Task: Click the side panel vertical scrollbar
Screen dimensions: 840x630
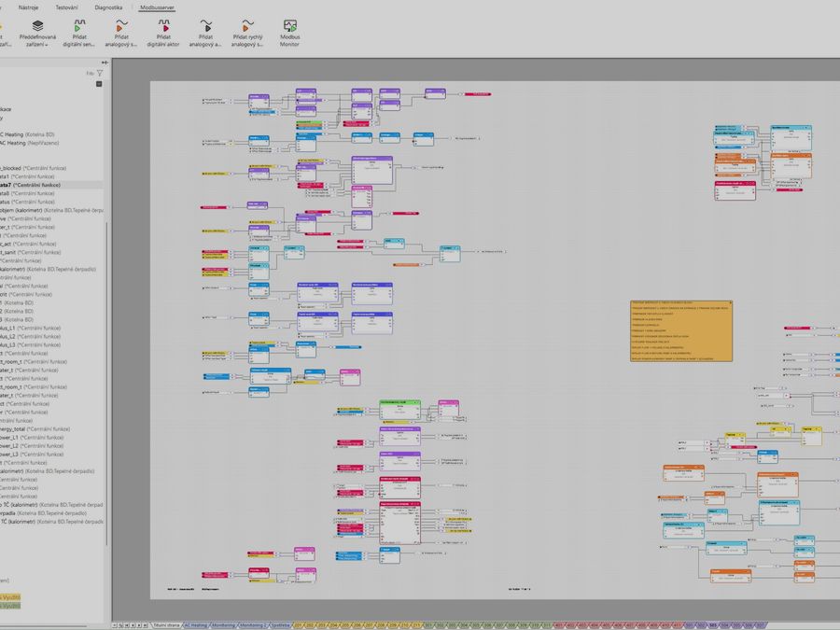Action: 106,383
